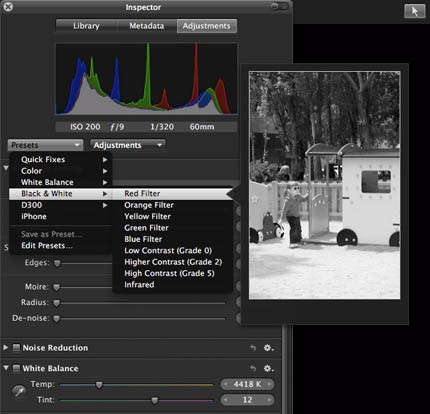430x414 pixels.
Task: Apply the Orange Filter preset
Action: point(172,205)
